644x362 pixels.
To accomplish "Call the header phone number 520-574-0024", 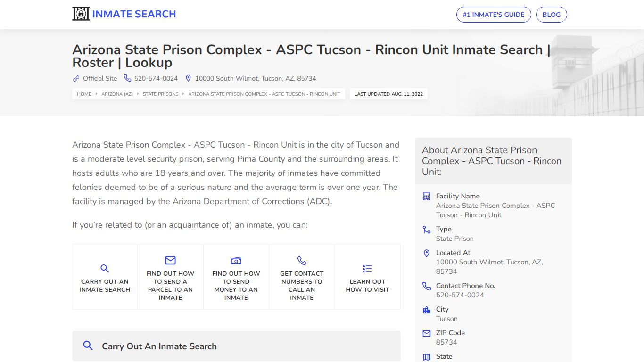I will tap(156, 79).
